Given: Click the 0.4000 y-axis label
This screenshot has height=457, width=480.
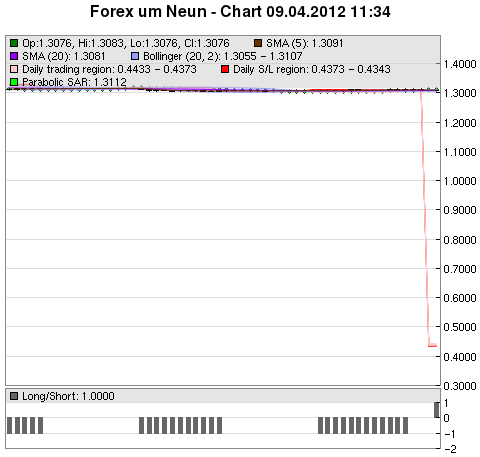Looking at the screenshot, I should 460,357.
